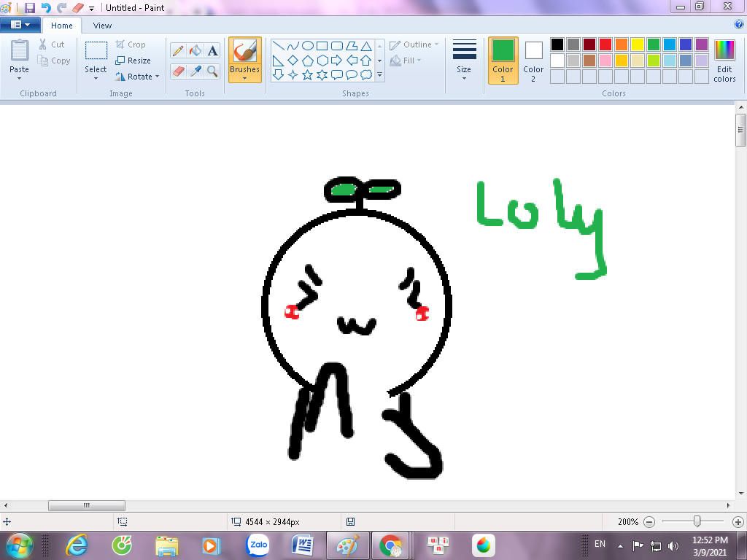Screen dimensions: 747x560
Task: Select the Pencil tool
Action: (x=178, y=50)
